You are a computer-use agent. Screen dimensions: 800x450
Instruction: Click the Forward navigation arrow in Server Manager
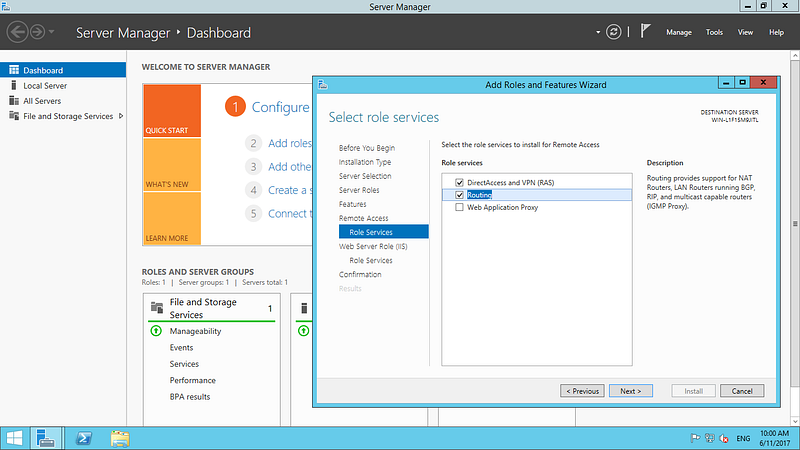pos(37,32)
